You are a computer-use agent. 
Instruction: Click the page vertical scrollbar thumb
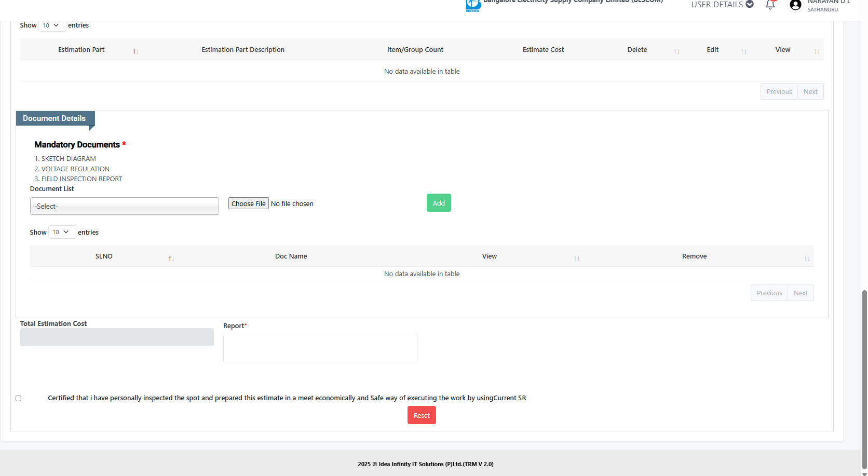[864, 379]
